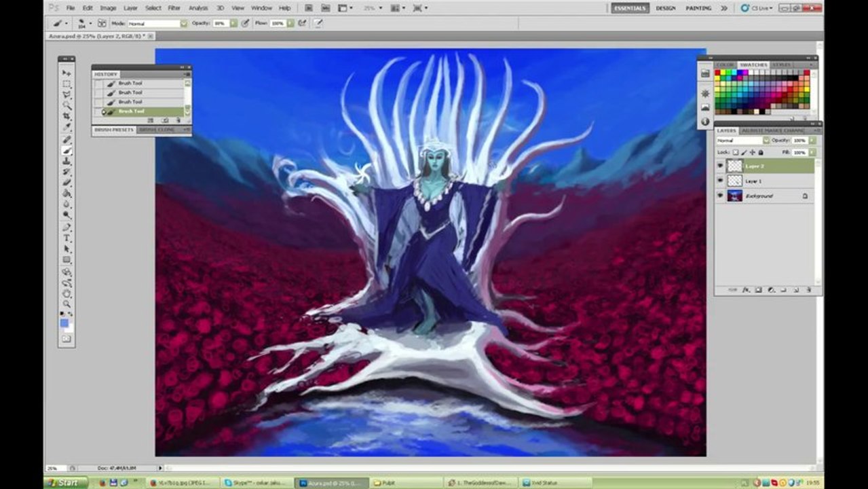The height and width of the screenshot is (489, 868).
Task: Select the Layer 1 thumbnail
Action: click(x=735, y=181)
